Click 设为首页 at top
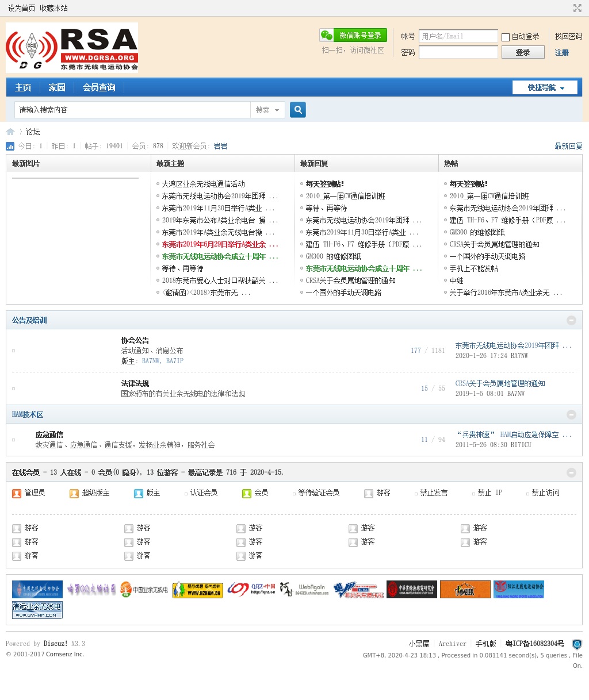 click(21, 8)
